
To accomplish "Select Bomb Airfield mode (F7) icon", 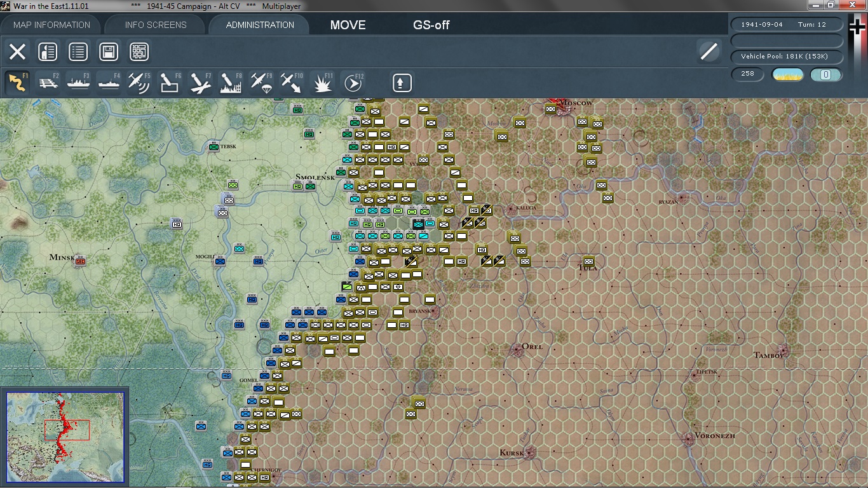I will click(x=200, y=83).
